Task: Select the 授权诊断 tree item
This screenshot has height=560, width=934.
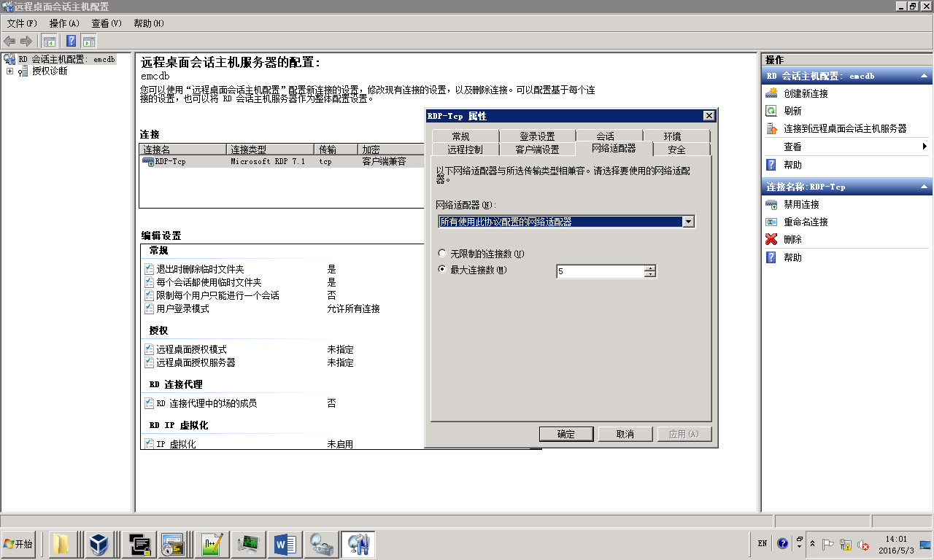Action: (x=50, y=71)
